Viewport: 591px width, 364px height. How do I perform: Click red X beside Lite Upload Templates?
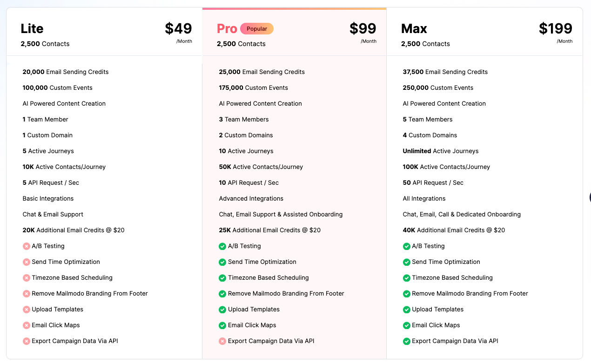click(x=27, y=310)
